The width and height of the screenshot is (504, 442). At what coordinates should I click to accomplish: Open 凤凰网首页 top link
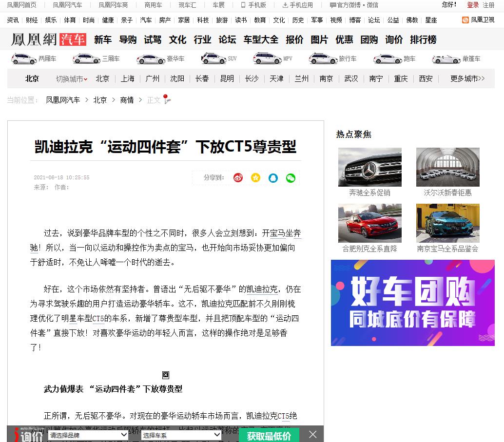point(21,5)
